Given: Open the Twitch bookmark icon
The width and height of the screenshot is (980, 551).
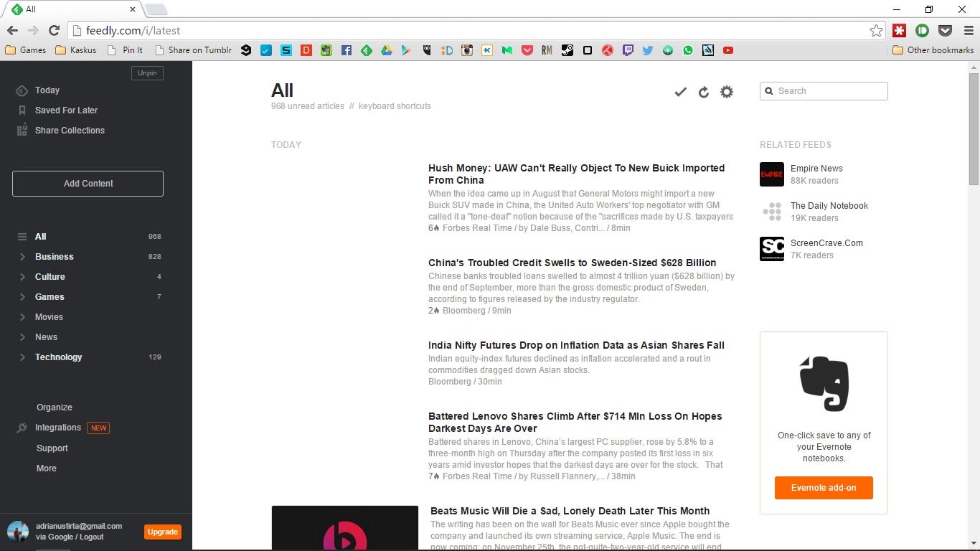Looking at the screenshot, I should pyautogui.click(x=628, y=50).
